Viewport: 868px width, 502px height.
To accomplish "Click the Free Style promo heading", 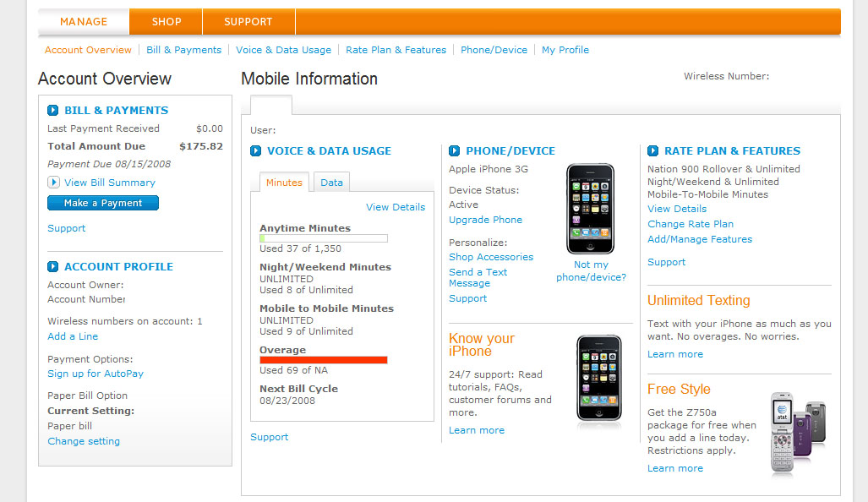I will (x=679, y=389).
